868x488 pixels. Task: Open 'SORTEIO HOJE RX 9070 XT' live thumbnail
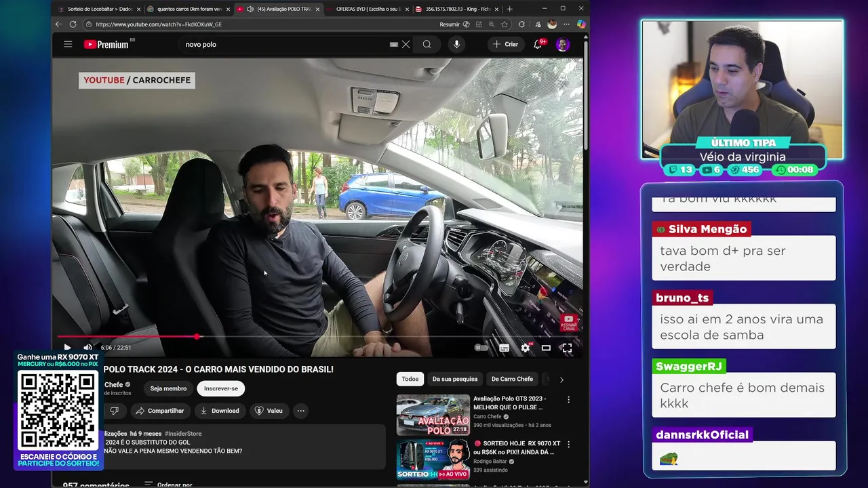coord(433,460)
